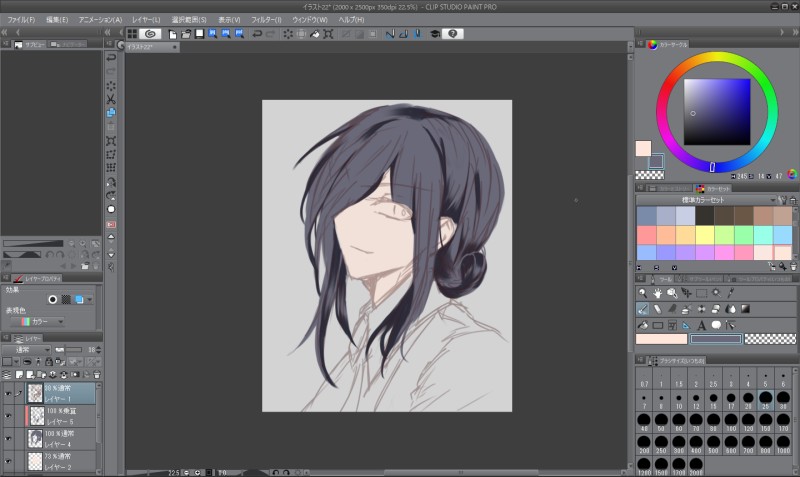Hide レイヤー 1 using its eye icon

pos(8,393)
